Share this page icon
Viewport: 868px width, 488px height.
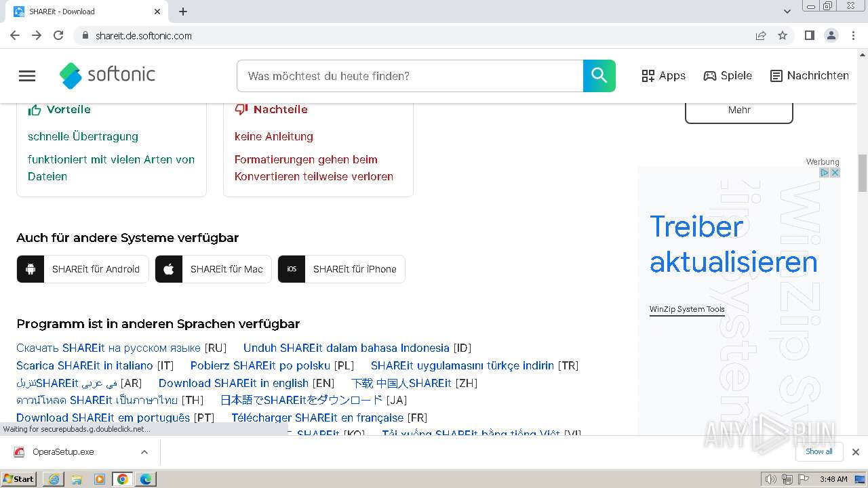pos(761,35)
